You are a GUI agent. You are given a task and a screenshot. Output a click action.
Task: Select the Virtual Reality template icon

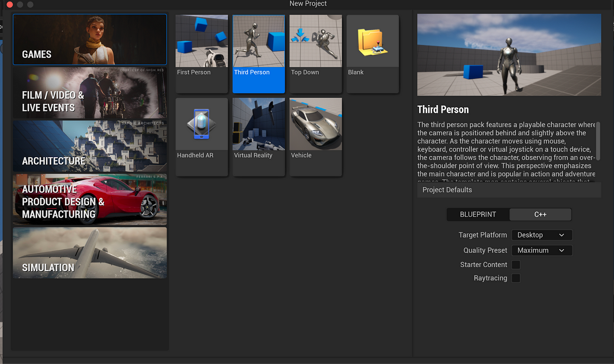pos(259,124)
